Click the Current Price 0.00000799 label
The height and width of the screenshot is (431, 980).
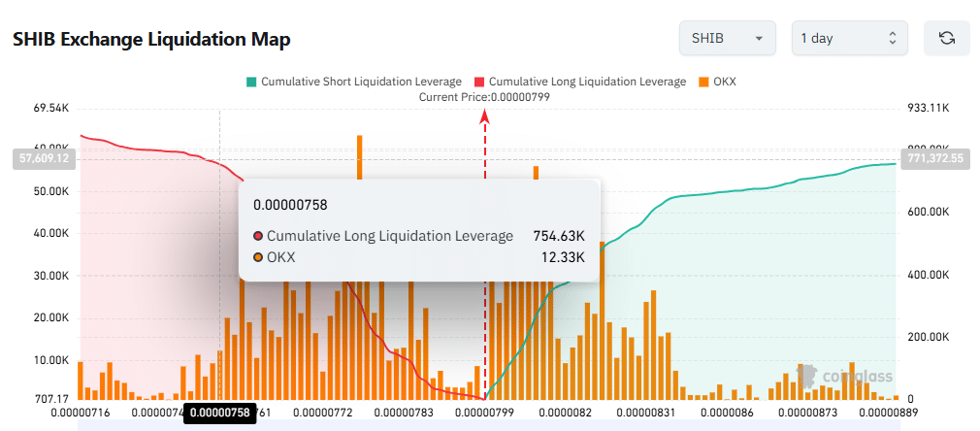point(484,96)
